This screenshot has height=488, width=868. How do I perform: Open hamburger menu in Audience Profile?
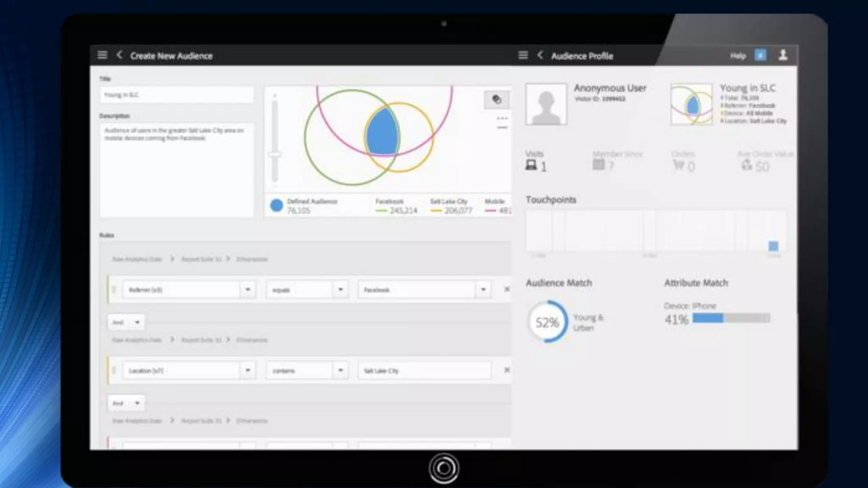pos(523,55)
